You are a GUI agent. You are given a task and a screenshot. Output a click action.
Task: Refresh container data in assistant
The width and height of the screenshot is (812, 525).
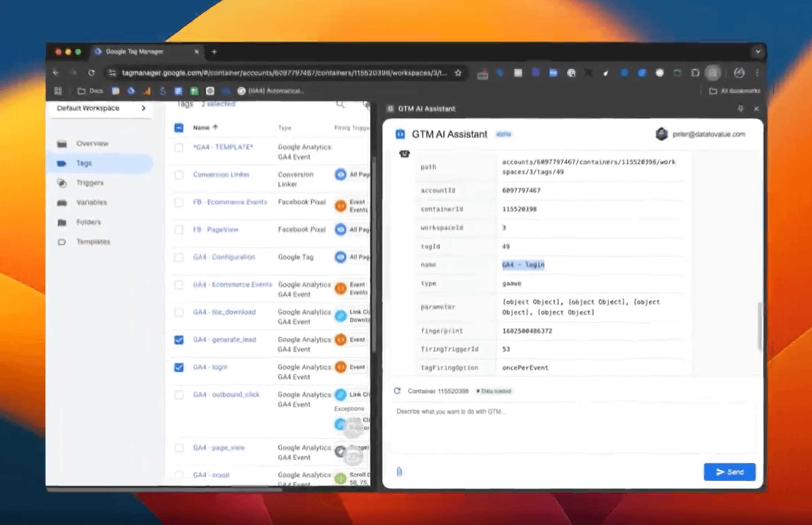[x=397, y=391]
